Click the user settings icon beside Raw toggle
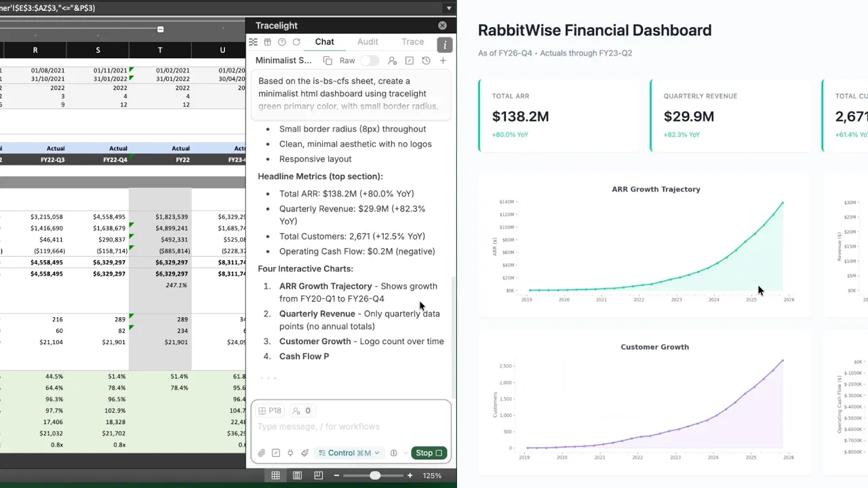Image resolution: width=868 pixels, height=488 pixels. (x=392, y=61)
